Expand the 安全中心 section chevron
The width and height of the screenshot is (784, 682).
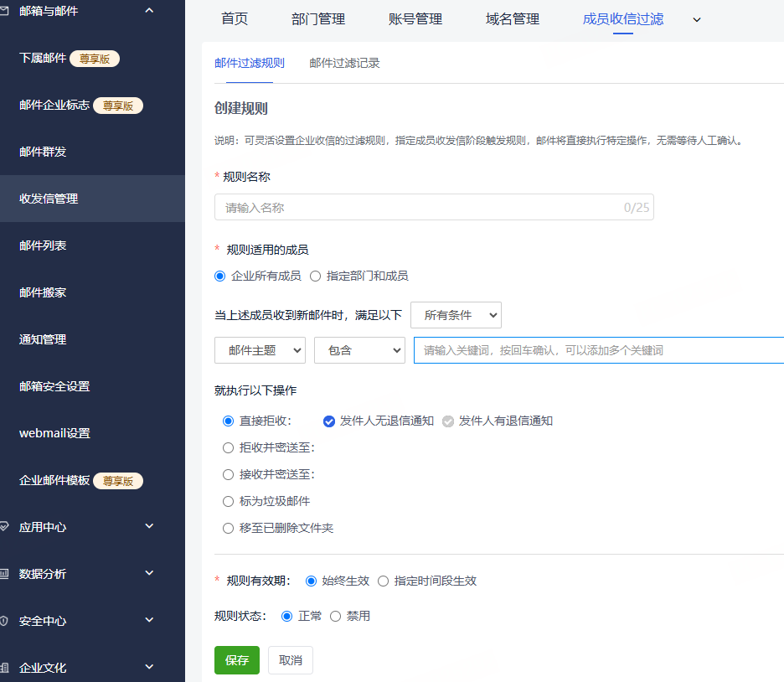(149, 620)
